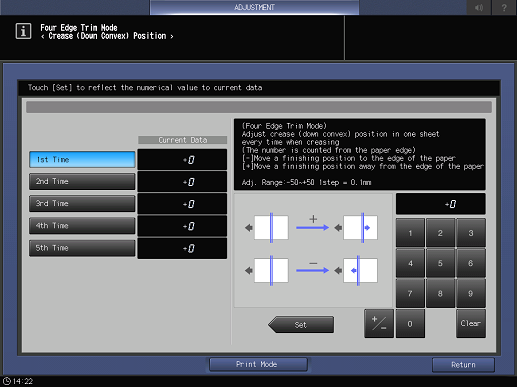Select the 5th Time option
The width and height of the screenshot is (517, 387).
click(x=82, y=248)
